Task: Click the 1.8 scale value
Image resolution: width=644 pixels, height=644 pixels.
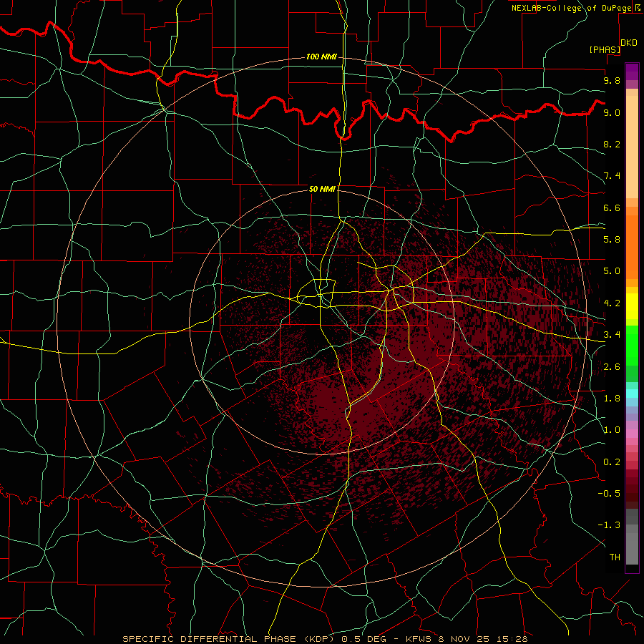Action: tap(612, 399)
